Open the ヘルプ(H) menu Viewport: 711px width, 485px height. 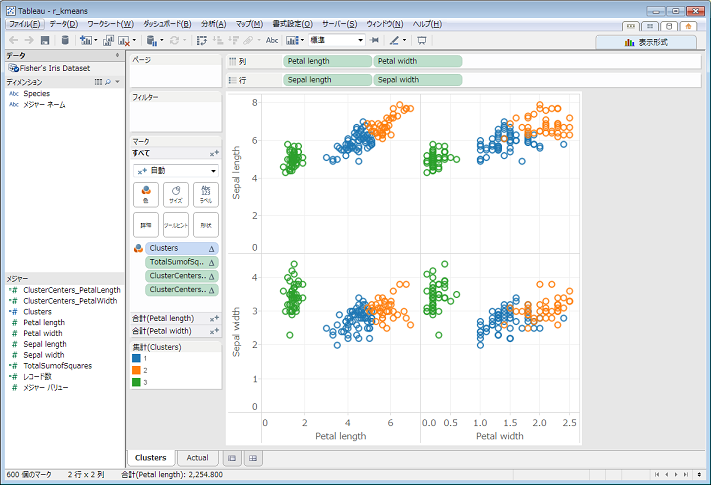pos(427,24)
